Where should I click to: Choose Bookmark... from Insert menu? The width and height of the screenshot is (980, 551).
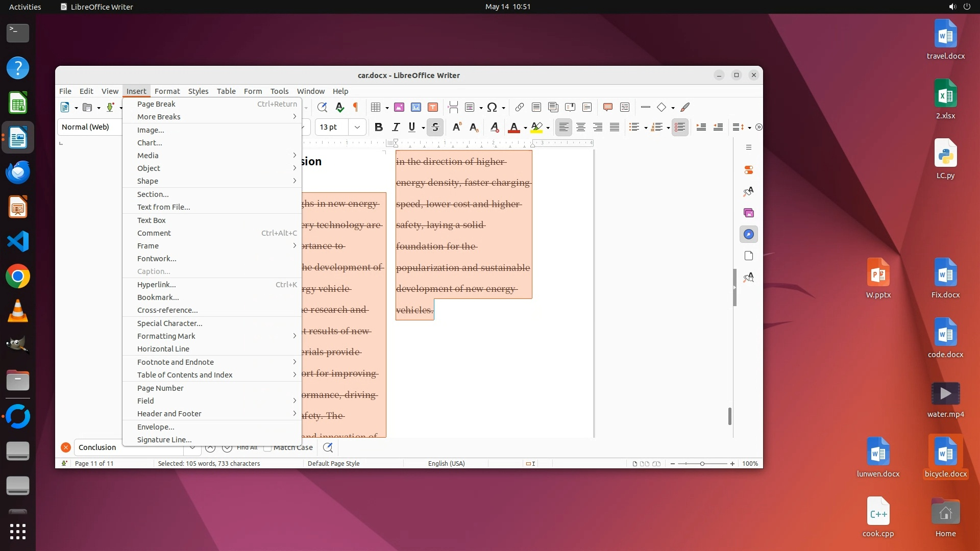coord(158,297)
